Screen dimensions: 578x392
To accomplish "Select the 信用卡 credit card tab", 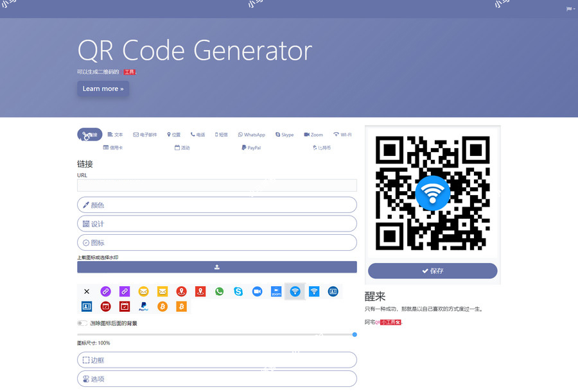I will pyautogui.click(x=113, y=148).
